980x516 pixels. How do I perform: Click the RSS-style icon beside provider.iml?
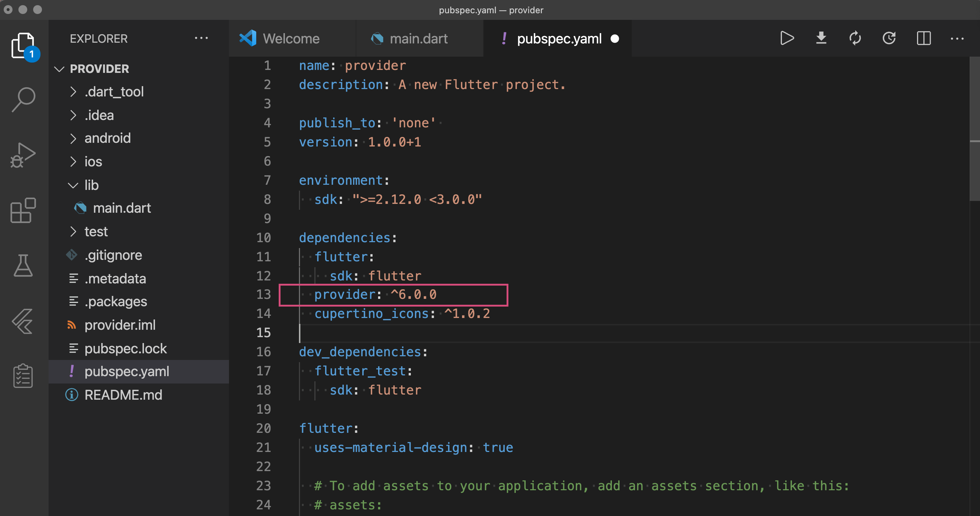(71, 325)
